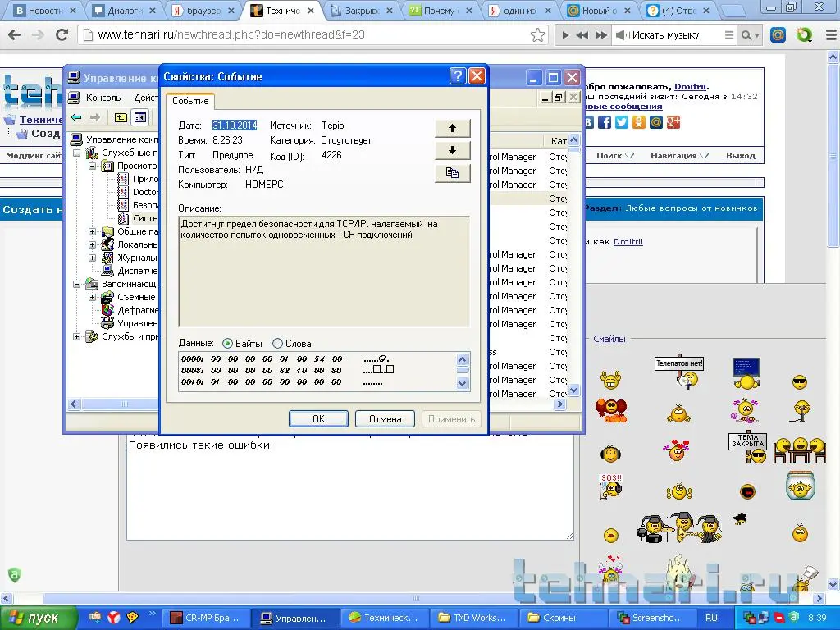Reload the page in browser
840x630 pixels.
[62, 34]
